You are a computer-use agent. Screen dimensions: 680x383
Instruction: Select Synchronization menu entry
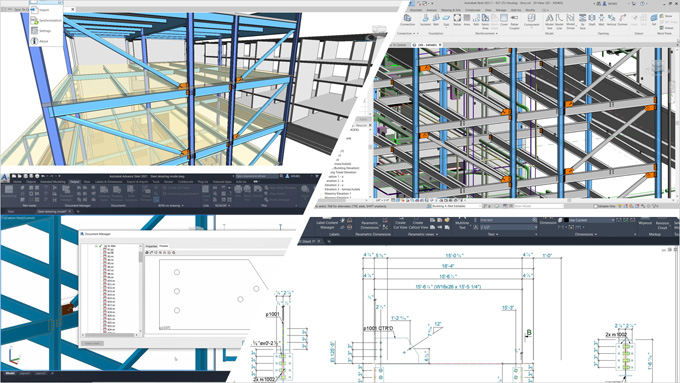(x=46, y=20)
